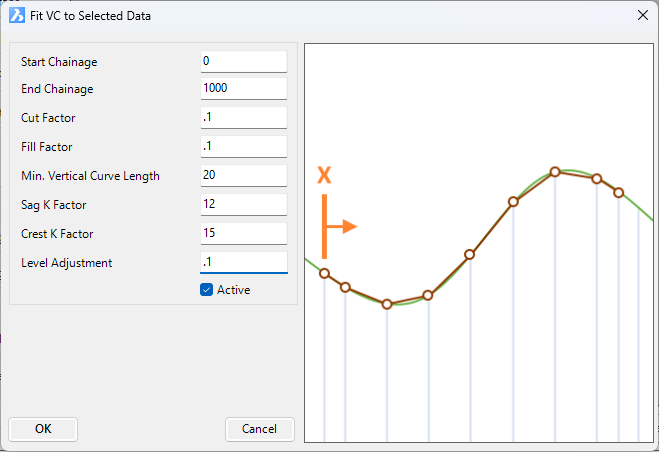Click the Level Adjustment field

244,262
